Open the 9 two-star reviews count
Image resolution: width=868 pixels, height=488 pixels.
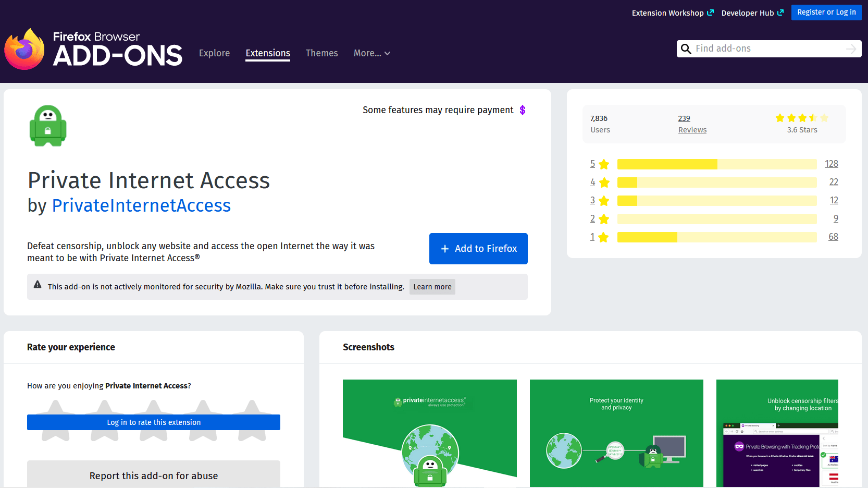pos(836,218)
